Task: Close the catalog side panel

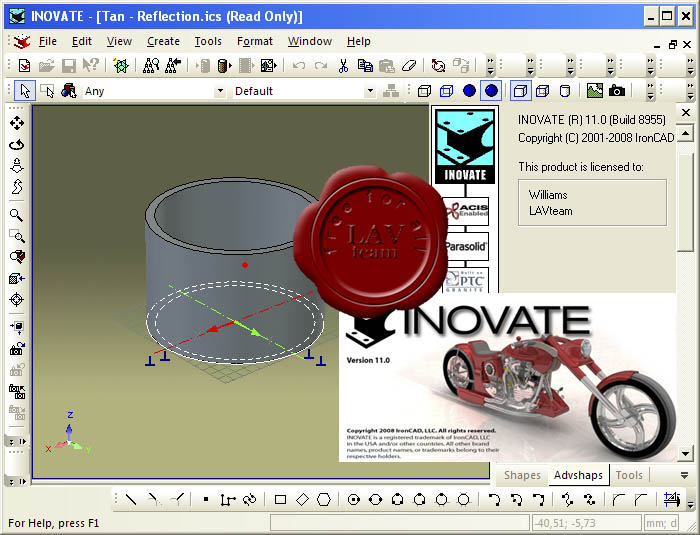Action: tap(686, 113)
